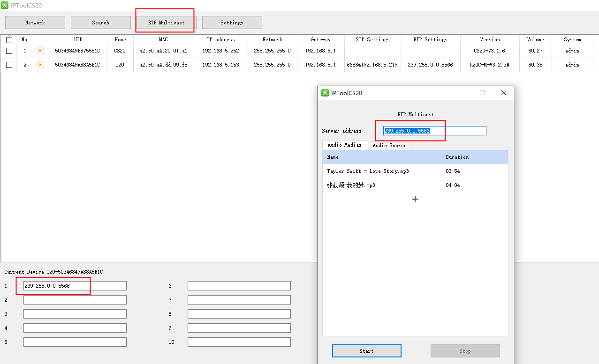Click the System column header
599x364 pixels.
click(572, 40)
